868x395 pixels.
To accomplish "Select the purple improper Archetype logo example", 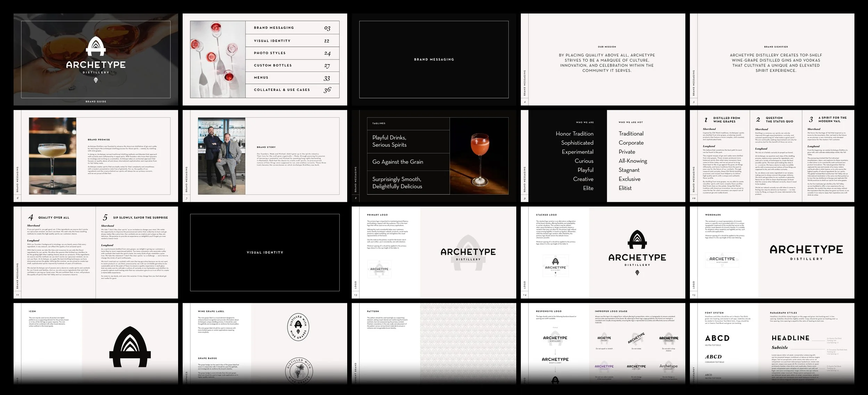I will click(604, 367).
